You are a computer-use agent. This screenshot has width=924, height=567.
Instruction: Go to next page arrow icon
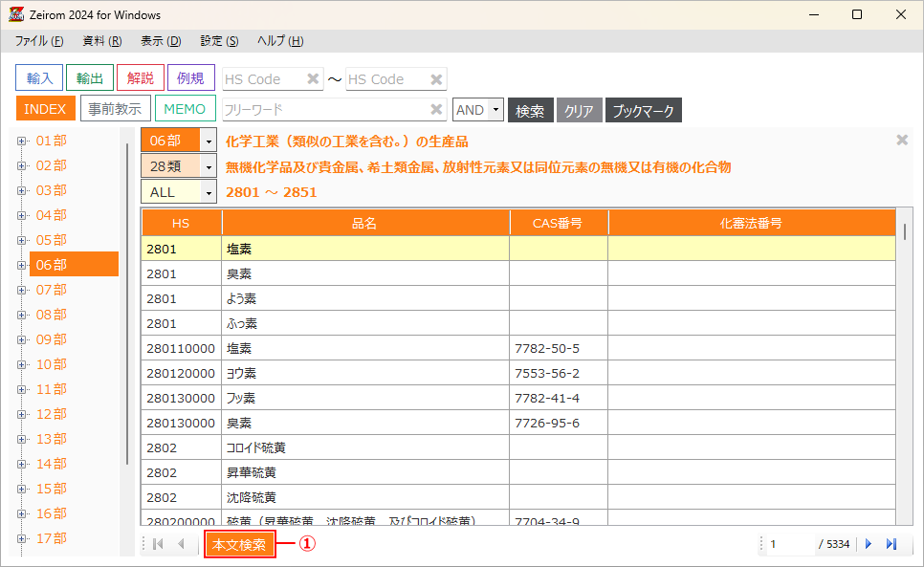(869, 544)
